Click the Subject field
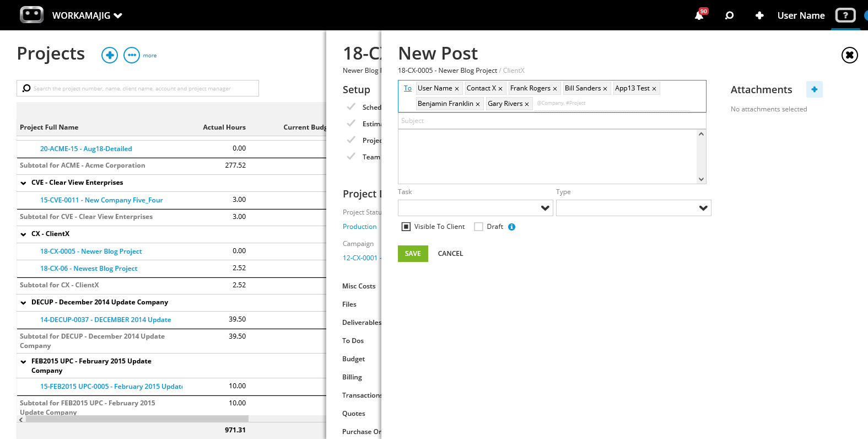868x439 pixels. 552,121
